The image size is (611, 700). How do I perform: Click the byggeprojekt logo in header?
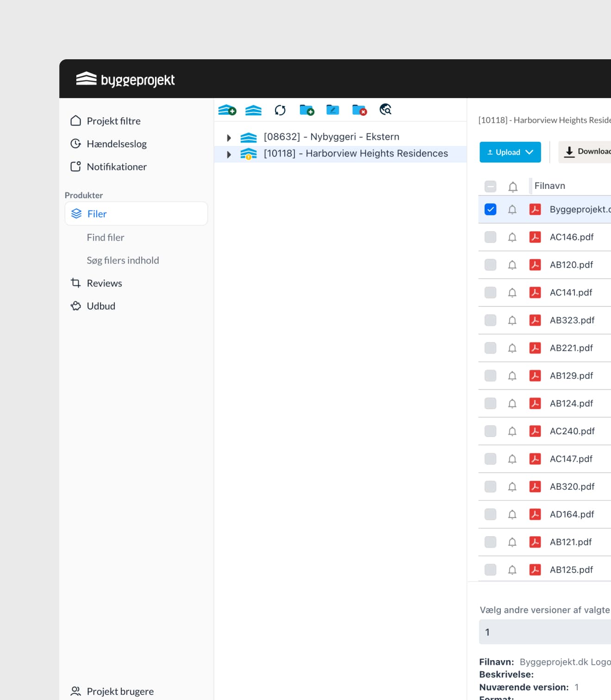pyautogui.click(x=125, y=79)
